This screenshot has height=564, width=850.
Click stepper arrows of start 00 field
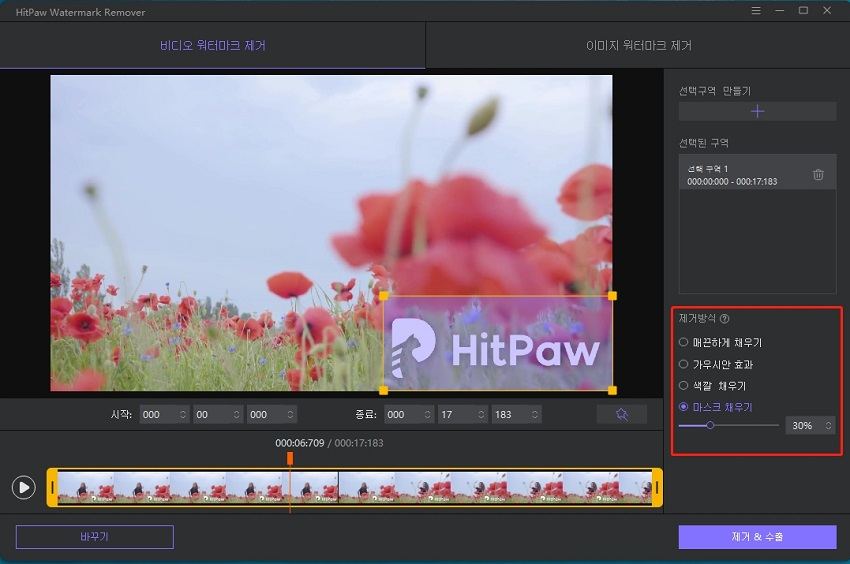pos(237,414)
